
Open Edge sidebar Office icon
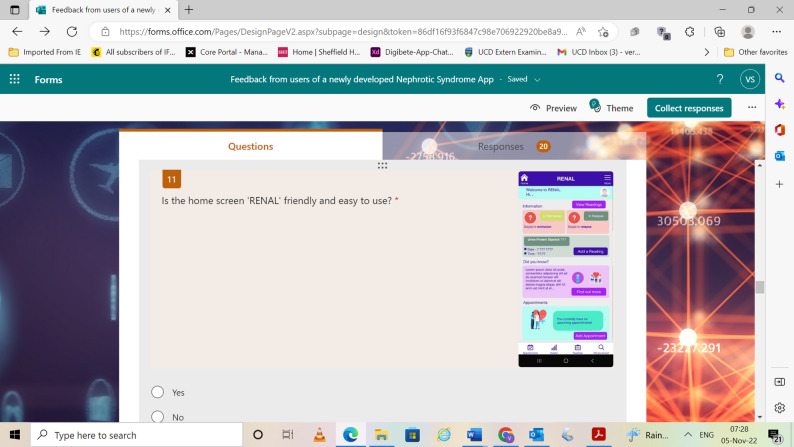(x=779, y=130)
